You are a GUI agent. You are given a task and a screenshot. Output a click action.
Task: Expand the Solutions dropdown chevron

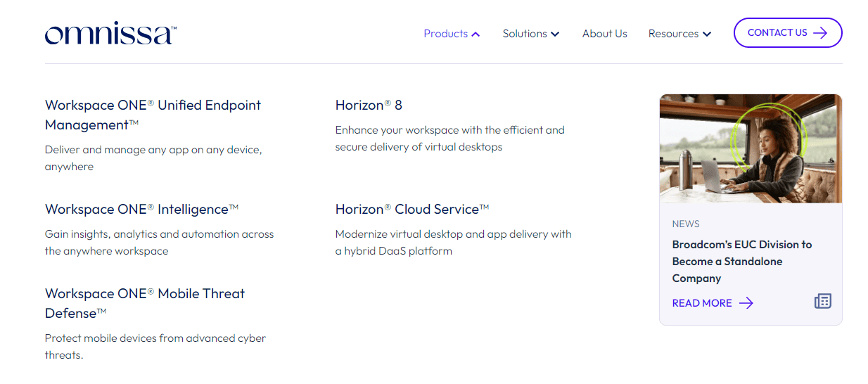click(555, 34)
